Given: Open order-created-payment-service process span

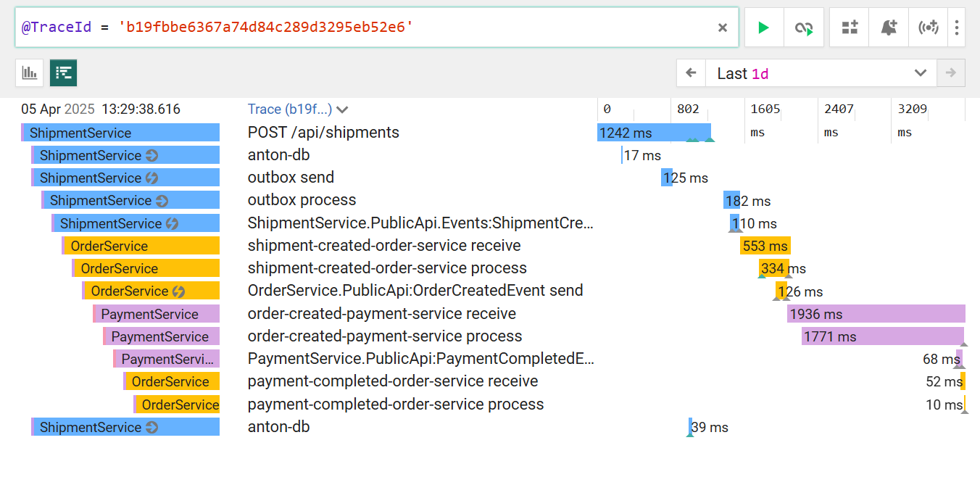Looking at the screenshot, I should point(385,336).
